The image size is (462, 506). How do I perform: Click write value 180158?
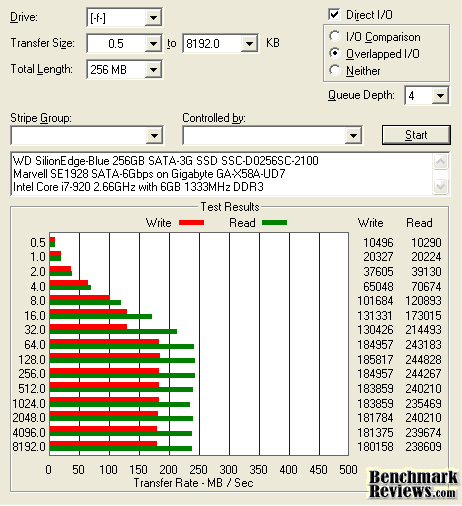[x=375, y=447]
